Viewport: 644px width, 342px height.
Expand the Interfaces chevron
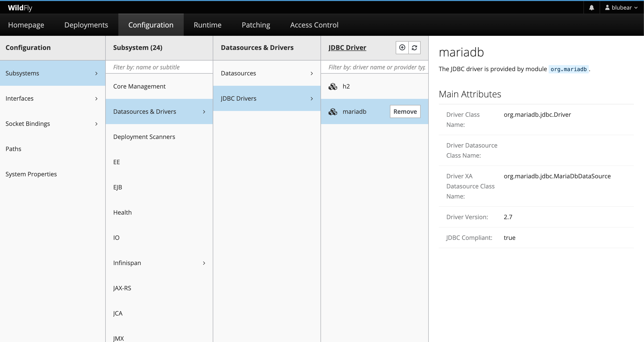96,99
